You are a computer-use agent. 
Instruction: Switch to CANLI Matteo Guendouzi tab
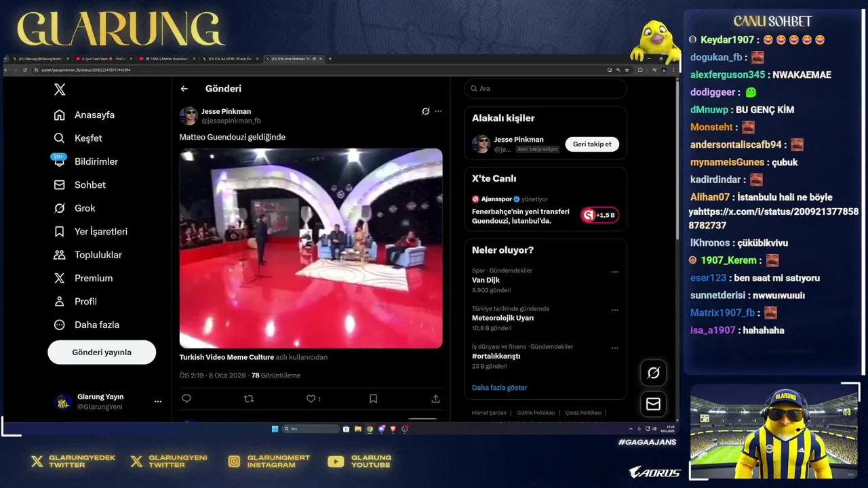coord(165,59)
